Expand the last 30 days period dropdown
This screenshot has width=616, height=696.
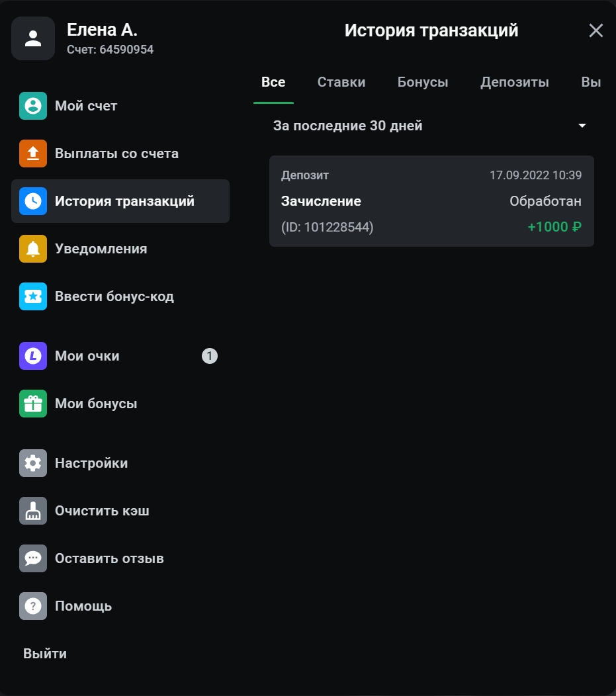click(x=347, y=126)
